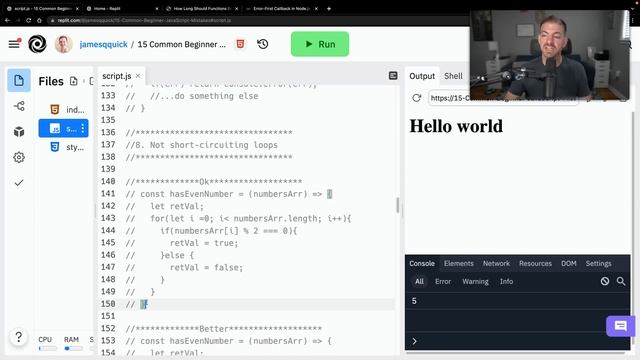640x360 pixels.
Task: Switch to the Output tab
Action: [422, 76]
